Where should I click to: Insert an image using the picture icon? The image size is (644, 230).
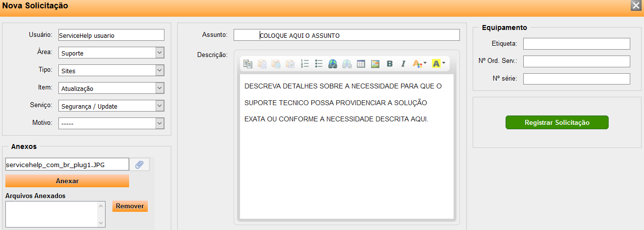pyautogui.click(x=375, y=63)
